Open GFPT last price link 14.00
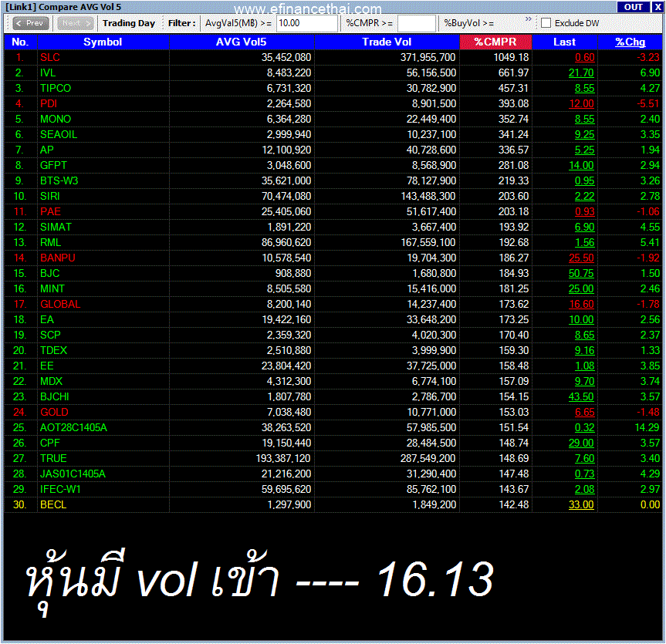The height and width of the screenshot is (644, 666). pos(581,166)
